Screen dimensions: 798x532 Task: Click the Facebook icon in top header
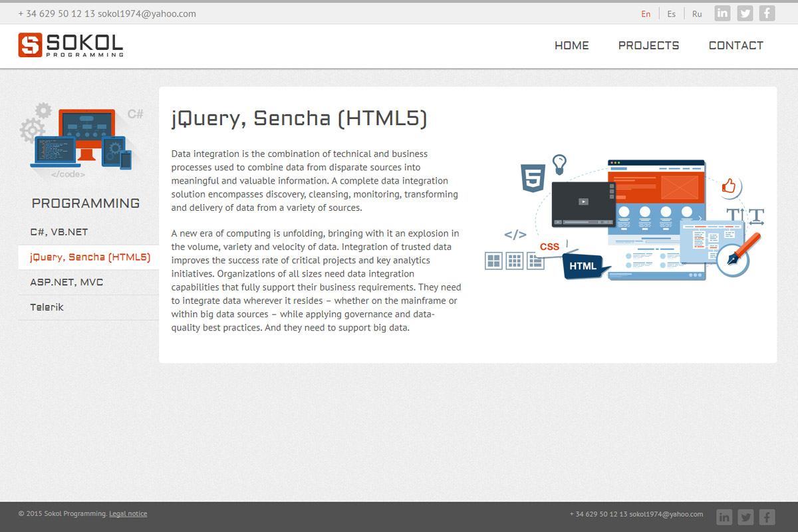click(767, 13)
